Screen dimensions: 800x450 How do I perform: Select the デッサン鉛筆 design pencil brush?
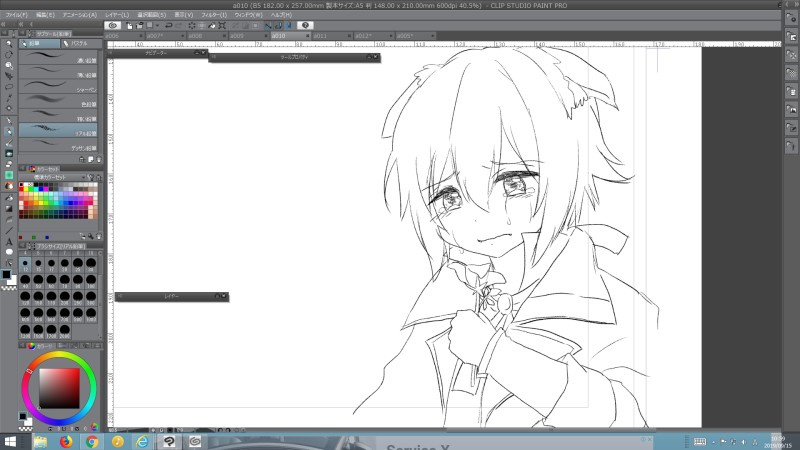click(58, 145)
